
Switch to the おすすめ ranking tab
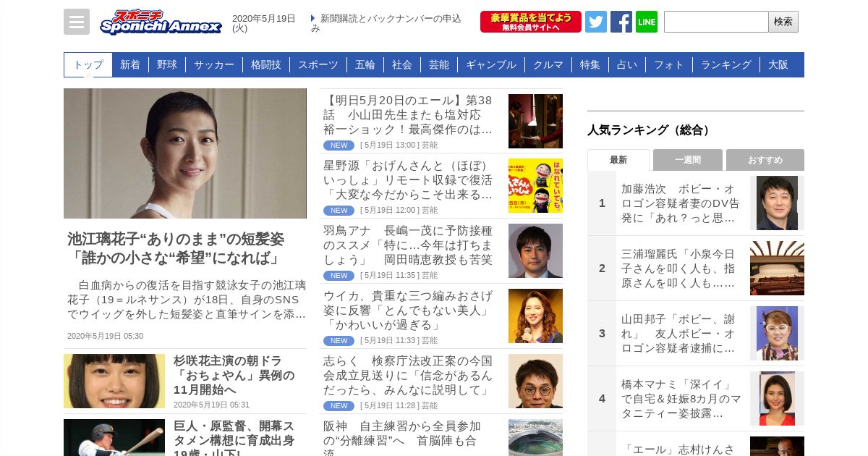765,160
